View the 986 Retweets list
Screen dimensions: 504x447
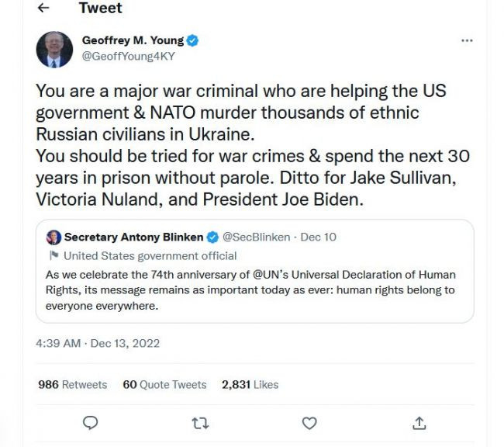point(73,384)
